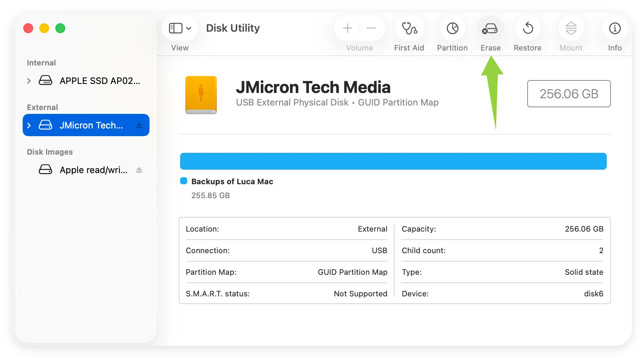Select Apple read/wri... disk image
The width and height of the screenshot is (644, 358).
(86, 170)
